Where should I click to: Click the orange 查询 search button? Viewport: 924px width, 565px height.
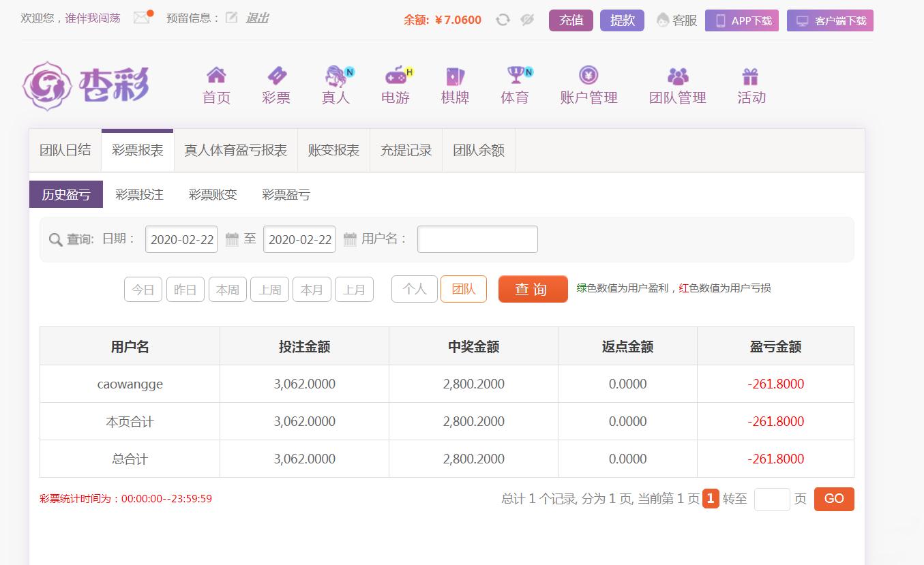(x=533, y=289)
